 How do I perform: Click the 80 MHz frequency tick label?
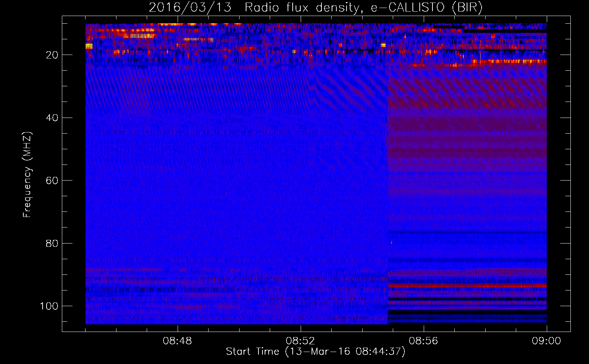pos(52,244)
